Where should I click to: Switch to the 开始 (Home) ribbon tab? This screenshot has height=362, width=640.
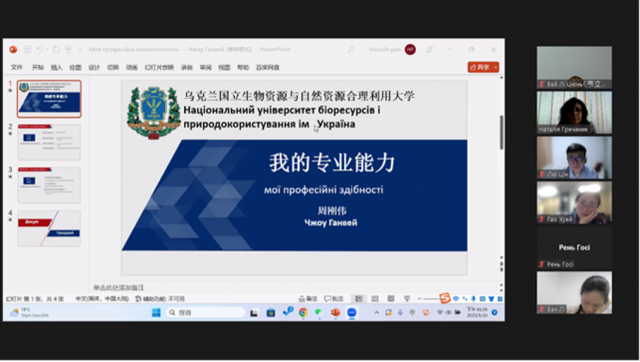[x=38, y=67]
